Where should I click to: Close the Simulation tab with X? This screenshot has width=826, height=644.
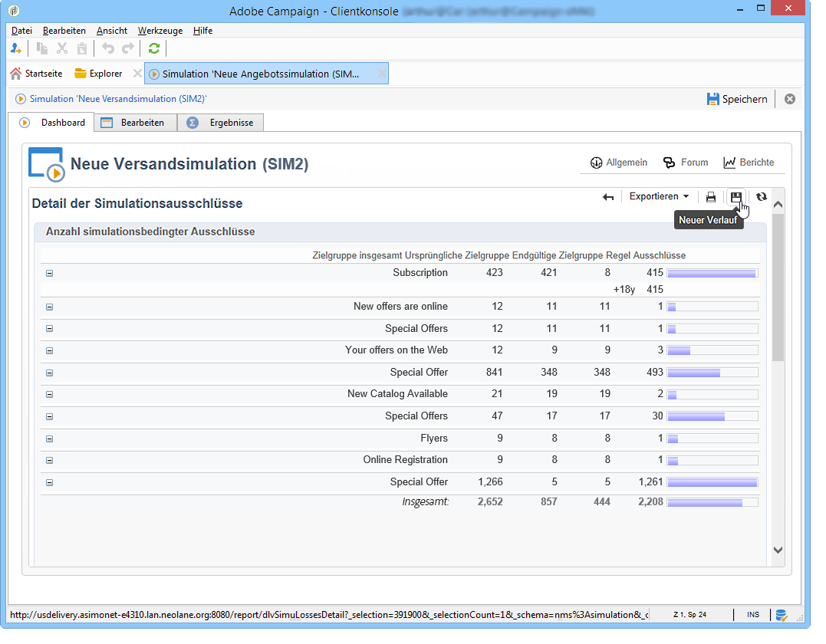[382, 74]
